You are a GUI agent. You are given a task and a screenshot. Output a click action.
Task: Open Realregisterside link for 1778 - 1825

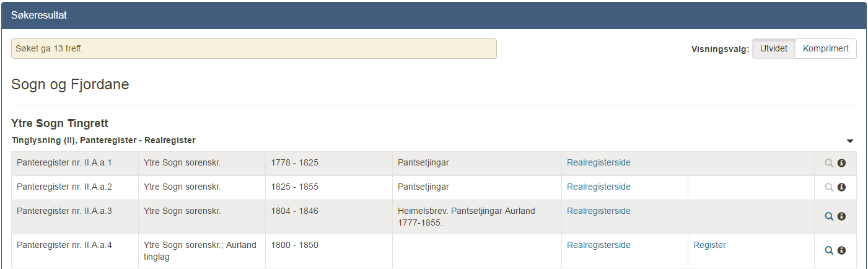coord(598,162)
